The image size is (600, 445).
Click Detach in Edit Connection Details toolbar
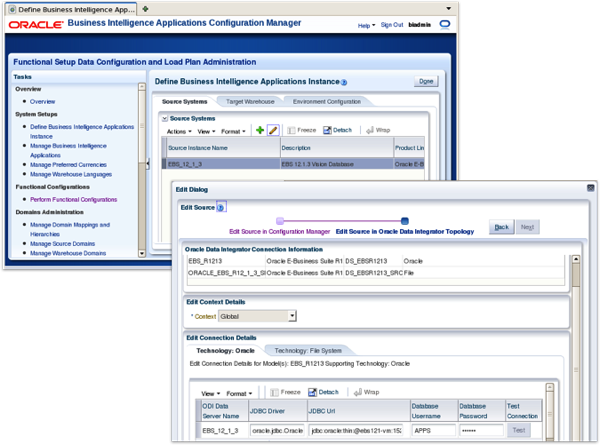pyautogui.click(x=323, y=392)
